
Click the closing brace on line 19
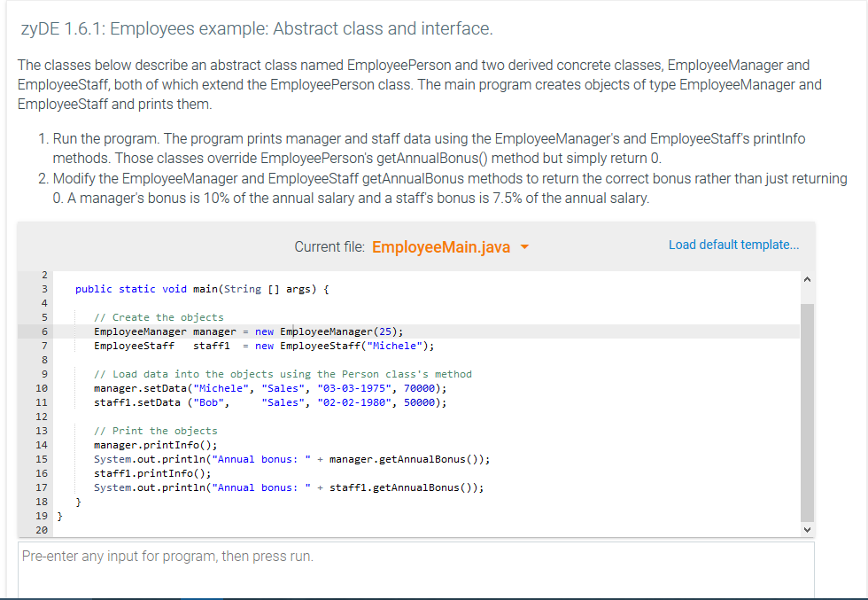click(61, 515)
